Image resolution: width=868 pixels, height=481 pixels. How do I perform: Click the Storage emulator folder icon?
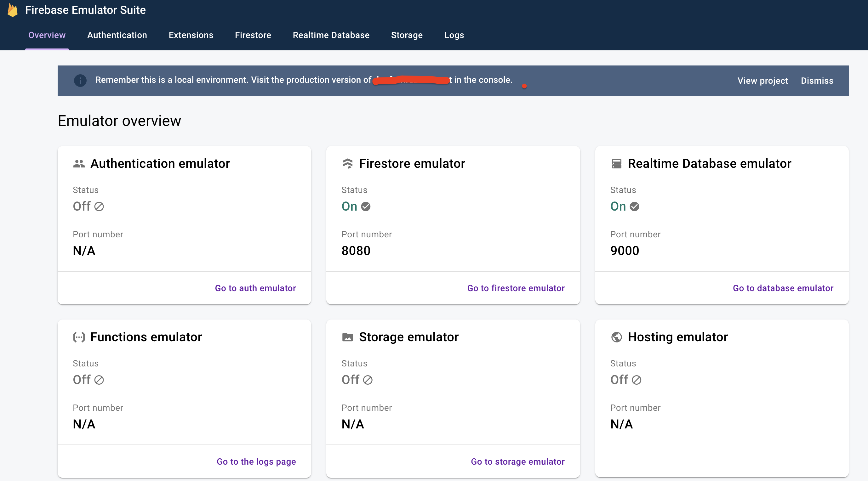(347, 337)
